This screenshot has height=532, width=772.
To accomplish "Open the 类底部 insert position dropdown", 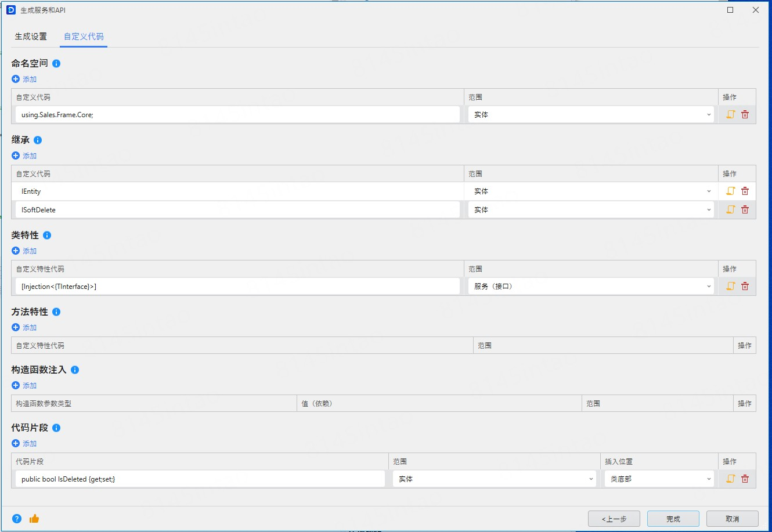I will tap(659, 479).
